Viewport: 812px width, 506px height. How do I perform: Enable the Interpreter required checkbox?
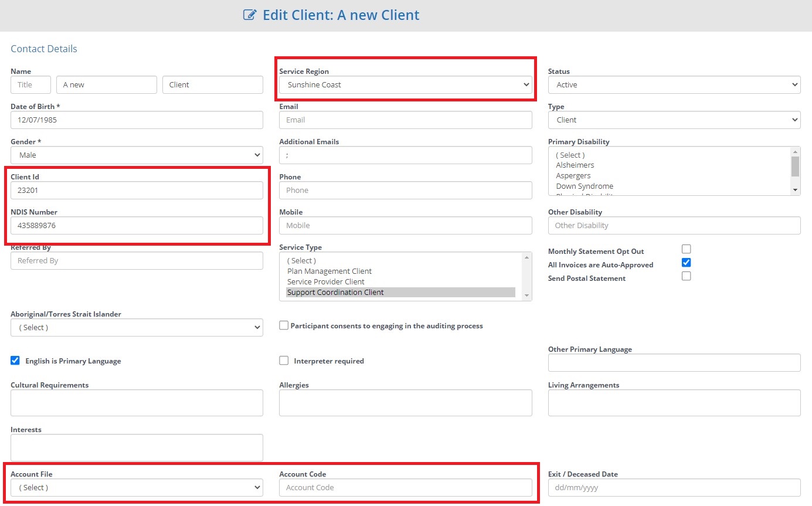tap(284, 361)
